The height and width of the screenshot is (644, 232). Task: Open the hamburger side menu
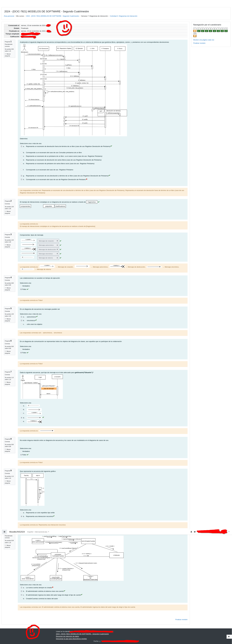(x=4, y=532)
